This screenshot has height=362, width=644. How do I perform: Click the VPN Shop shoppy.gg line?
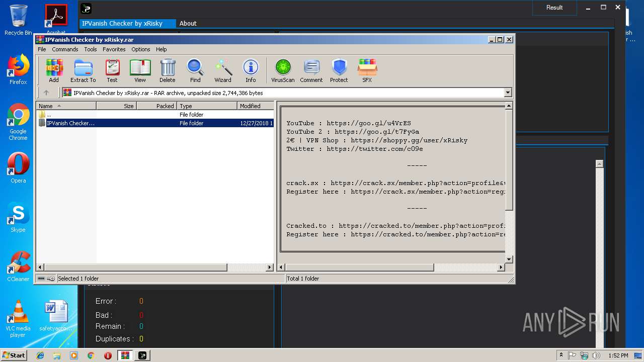(377, 140)
